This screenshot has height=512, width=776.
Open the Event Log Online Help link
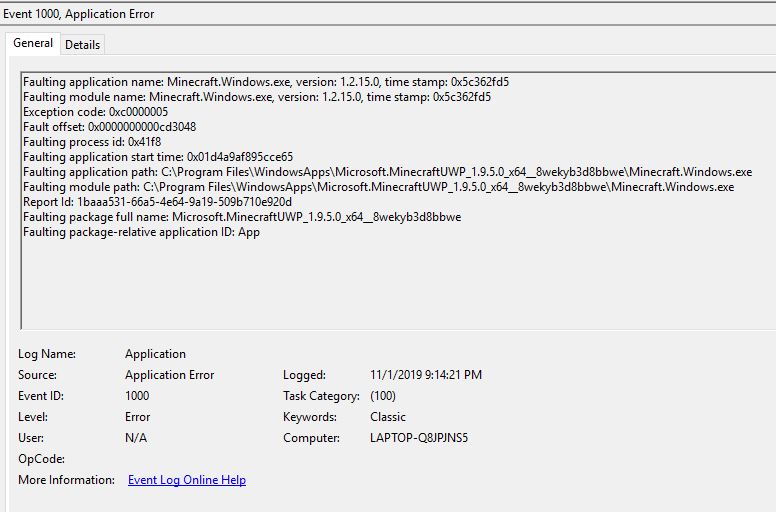pyautogui.click(x=187, y=480)
